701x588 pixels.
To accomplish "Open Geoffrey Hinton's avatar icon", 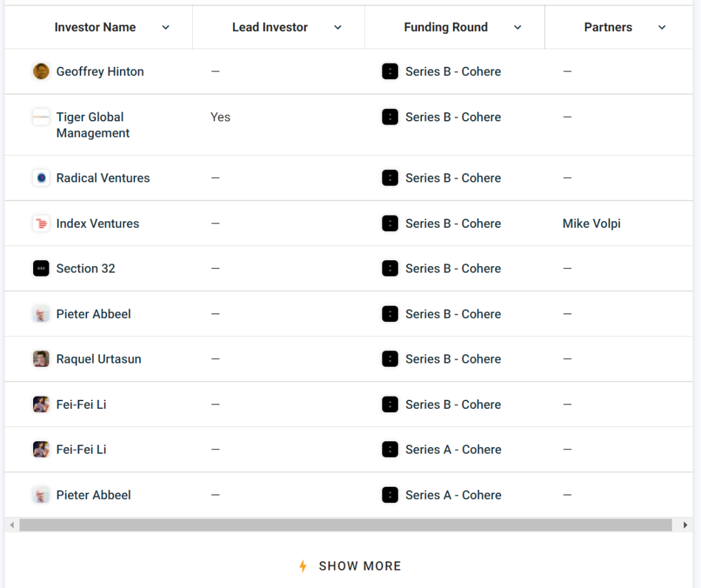I will 41,71.
